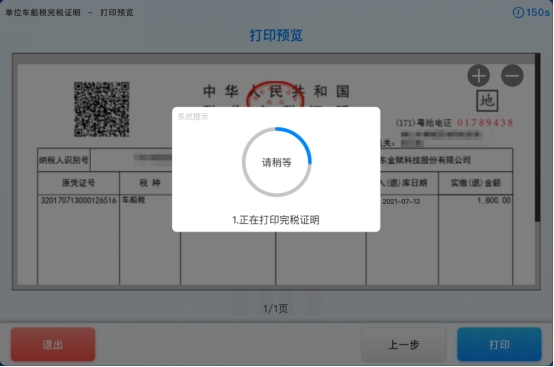Viewport: 554px width, 367px height.
Task: Click the red official seal on certificate
Action: coord(276,95)
